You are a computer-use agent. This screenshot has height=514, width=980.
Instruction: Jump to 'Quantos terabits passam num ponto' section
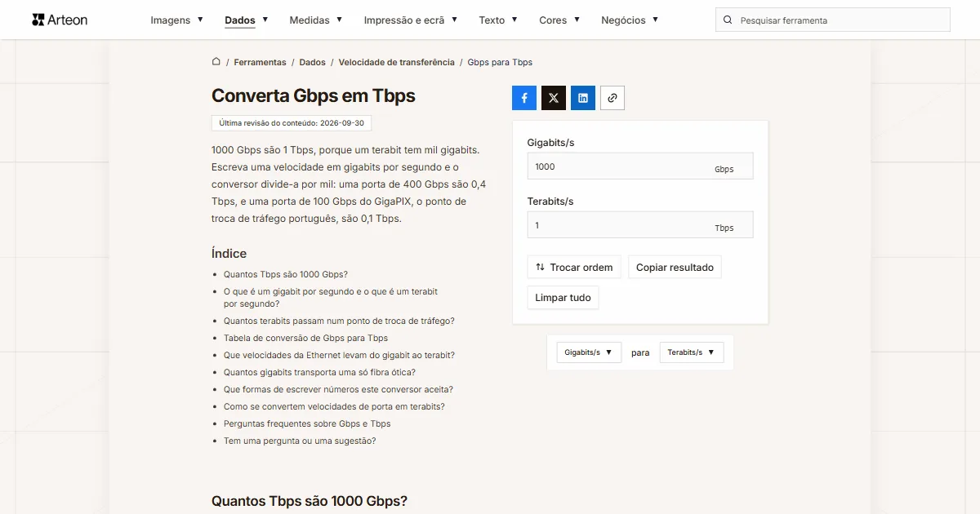339,321
